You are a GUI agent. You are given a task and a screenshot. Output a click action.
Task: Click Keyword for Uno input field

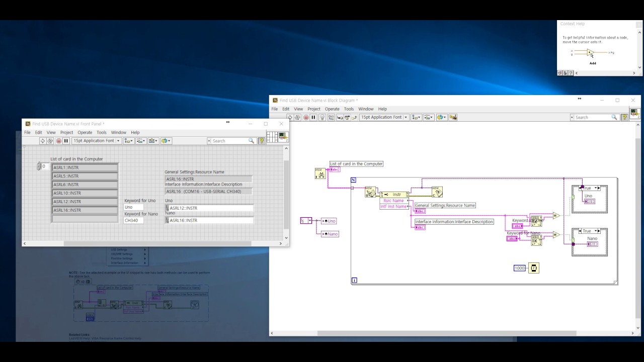(134, 207)
